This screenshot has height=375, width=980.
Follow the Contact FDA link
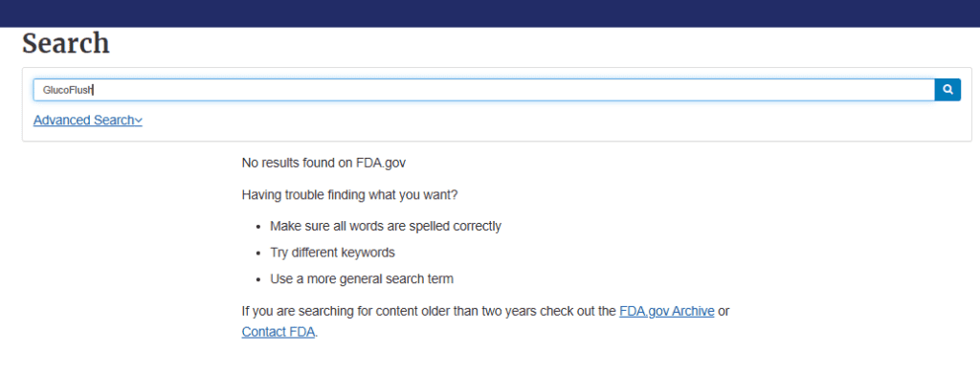click(x=278, y=332)
